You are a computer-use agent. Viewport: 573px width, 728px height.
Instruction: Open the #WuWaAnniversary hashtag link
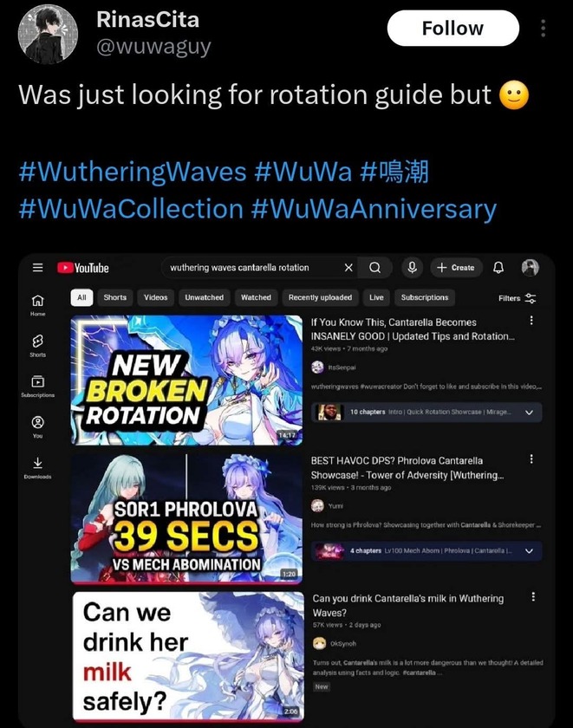point(374,209)
